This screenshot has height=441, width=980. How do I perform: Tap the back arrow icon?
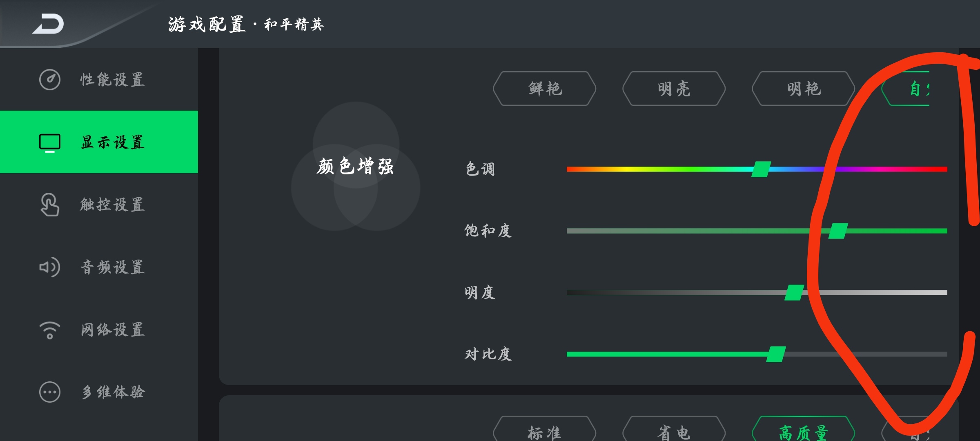point(48,24)
